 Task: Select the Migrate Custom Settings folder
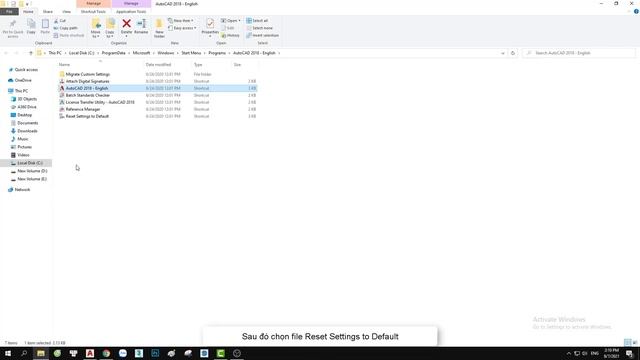[x=88, y=74]
